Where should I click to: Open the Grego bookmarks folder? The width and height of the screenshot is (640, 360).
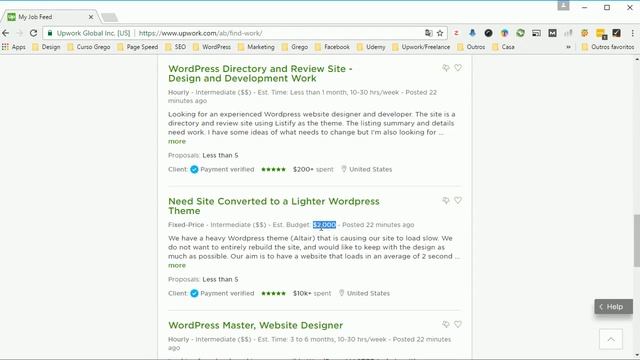pos(295,47)
